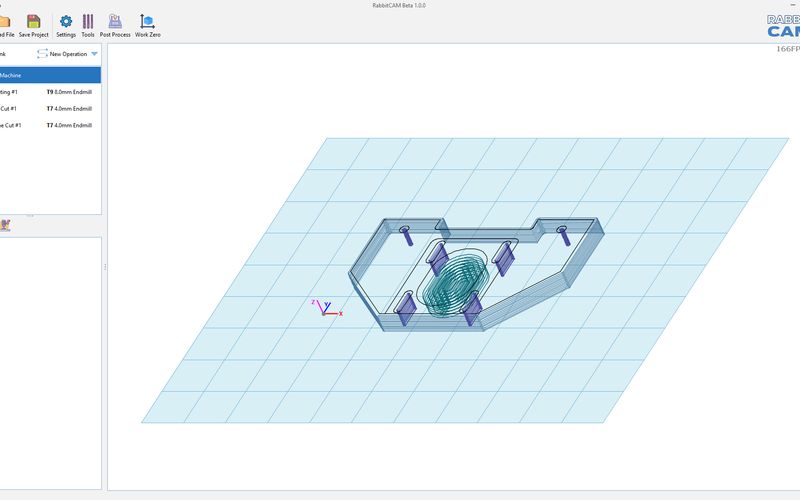Click the New Operation path icon
This screenshot has width=800, height=500.
[x=43, y=54]
